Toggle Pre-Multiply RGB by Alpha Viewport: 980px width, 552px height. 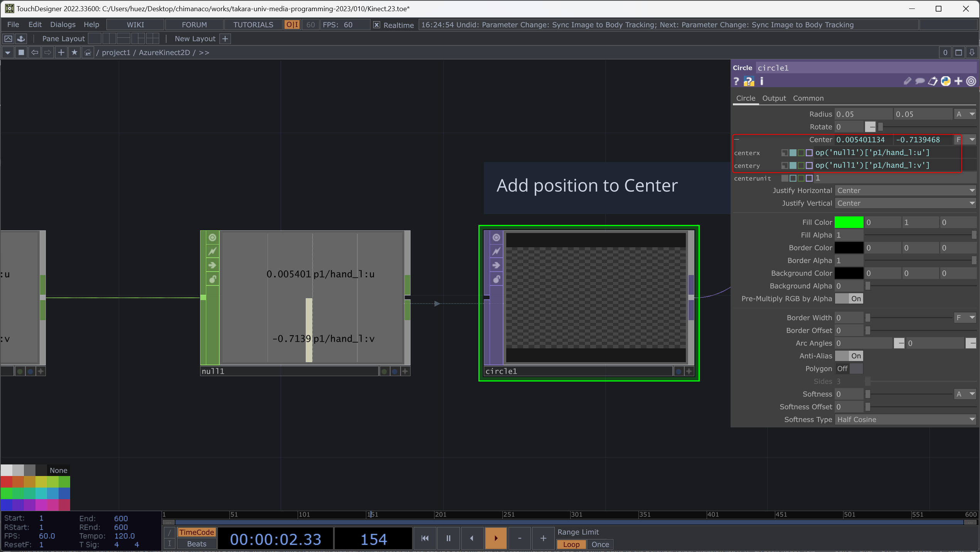point(849,299)
